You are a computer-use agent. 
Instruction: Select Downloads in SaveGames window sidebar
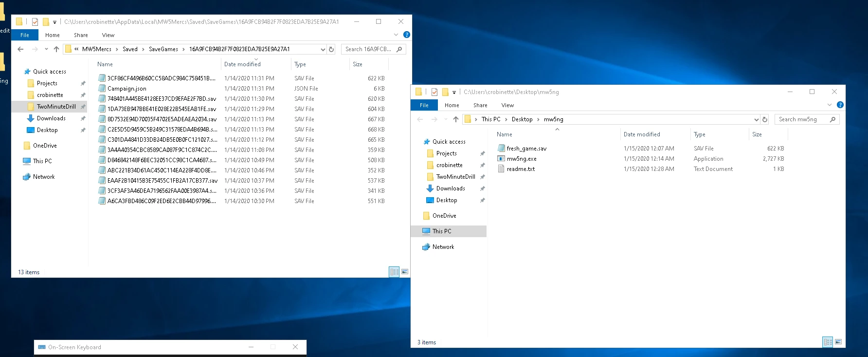[x=51, y=118]
